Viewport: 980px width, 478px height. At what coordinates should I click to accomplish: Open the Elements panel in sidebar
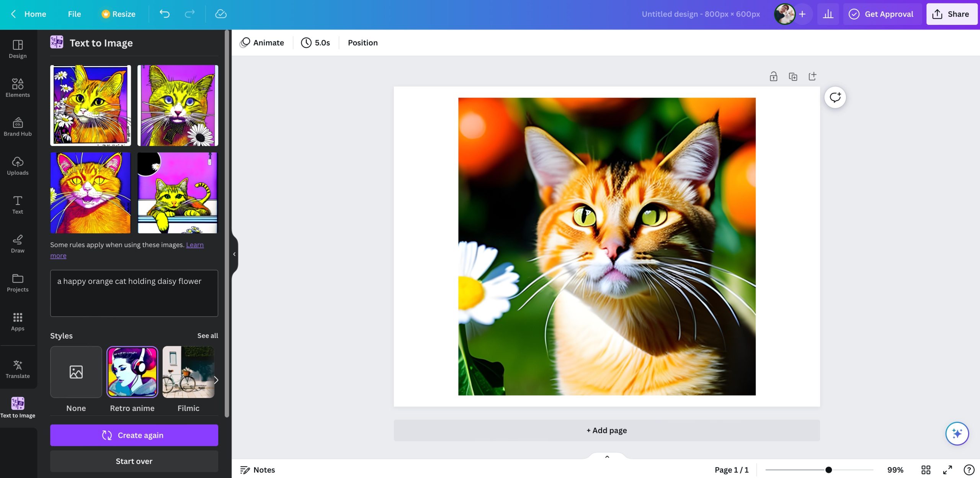click(18, 88)
